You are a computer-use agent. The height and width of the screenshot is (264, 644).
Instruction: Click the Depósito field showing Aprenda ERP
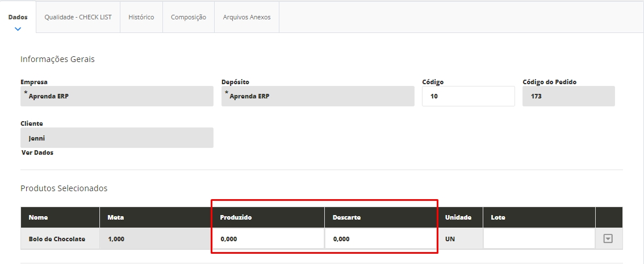click(x=318, y=96)
